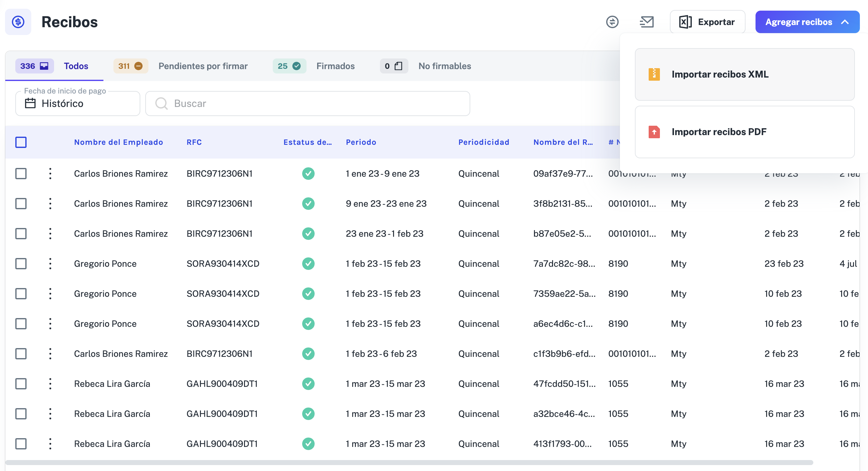Sort by RFC column header
Screen dimensions: 868x471
point(194,142)
